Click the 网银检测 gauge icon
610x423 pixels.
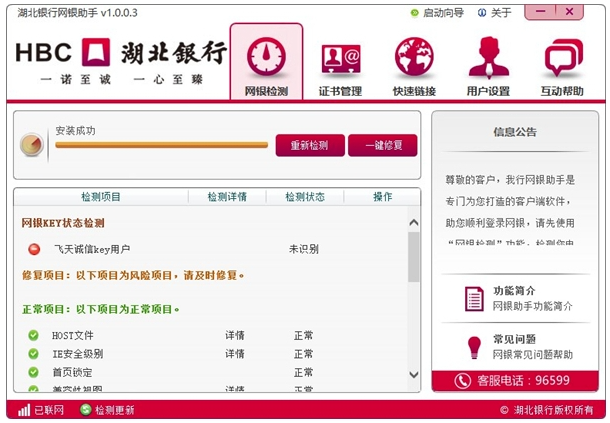266,56
